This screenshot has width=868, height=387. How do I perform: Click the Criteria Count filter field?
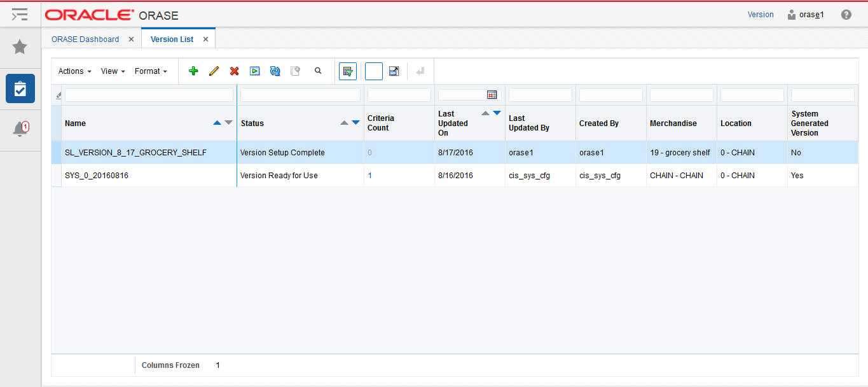[x=399, y=95]
